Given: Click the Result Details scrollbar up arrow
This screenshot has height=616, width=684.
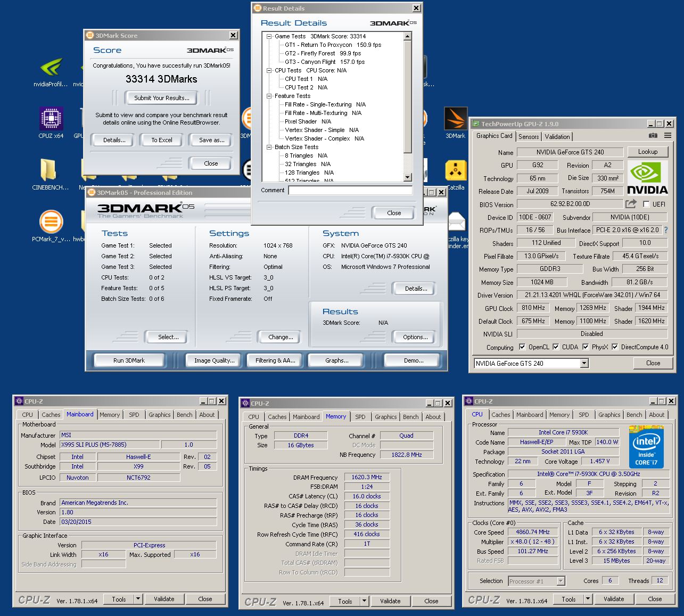Looking at the screenshot, I should (x=408, y=36).
